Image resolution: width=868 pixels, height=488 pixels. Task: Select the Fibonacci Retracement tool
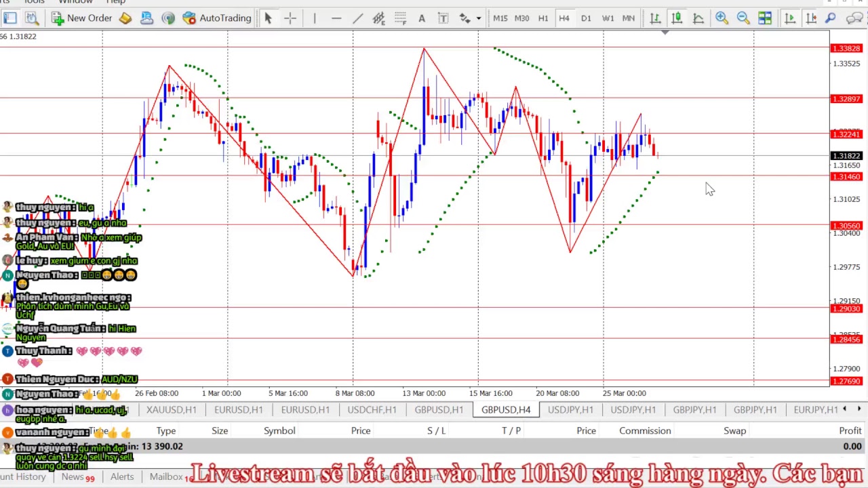(400, 18)
